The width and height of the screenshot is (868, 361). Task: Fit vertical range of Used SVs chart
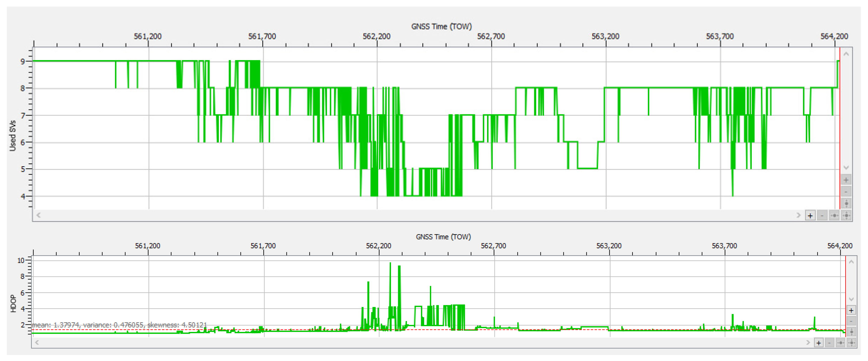(846, 203)
